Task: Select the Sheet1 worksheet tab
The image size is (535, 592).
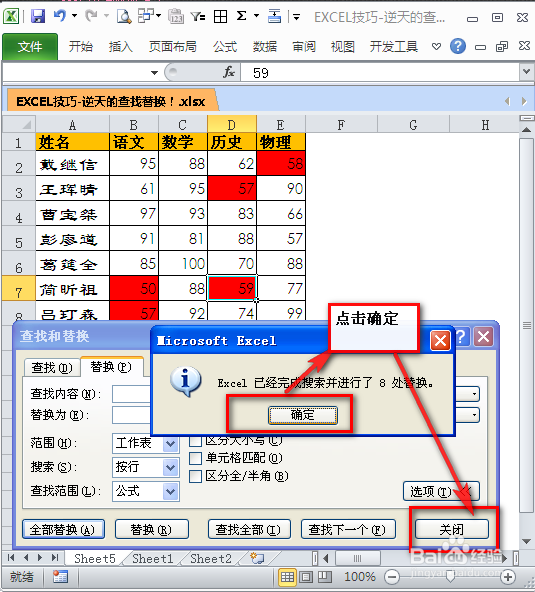Action: pos(153,558)
